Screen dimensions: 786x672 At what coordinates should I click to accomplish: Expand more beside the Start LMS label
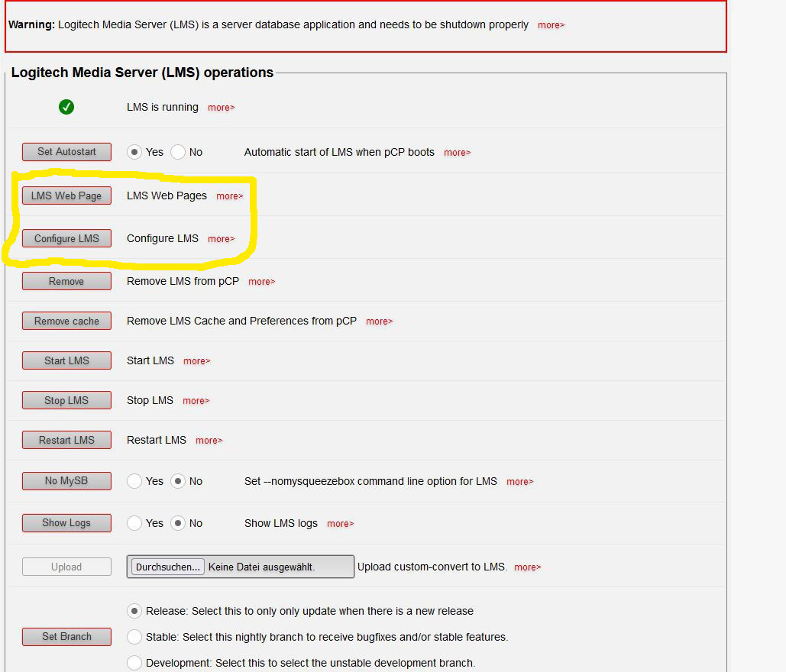coord(196,361)
